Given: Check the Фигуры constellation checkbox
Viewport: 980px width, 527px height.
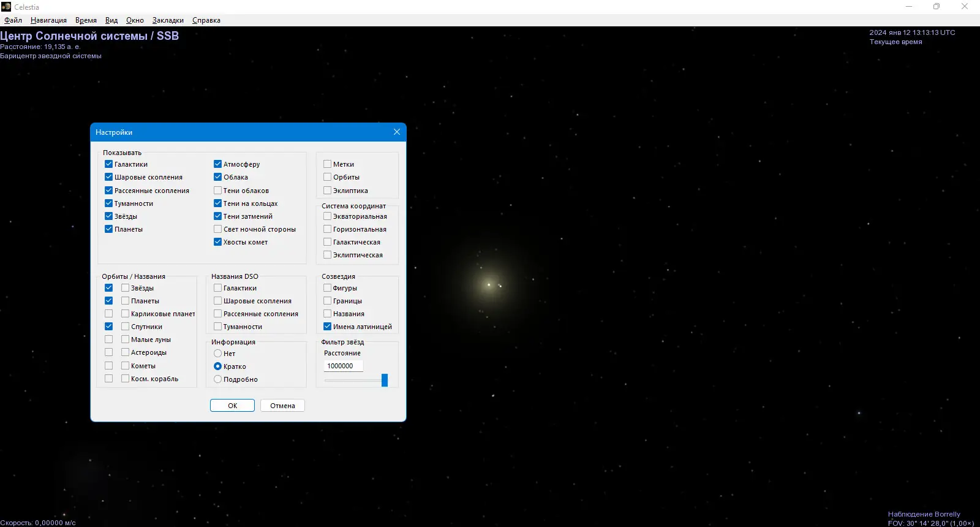Looking at the screenshot, I should (x=327, y=288).
